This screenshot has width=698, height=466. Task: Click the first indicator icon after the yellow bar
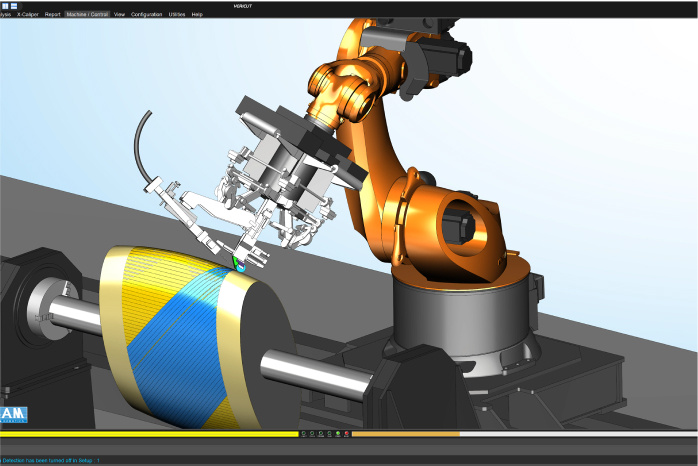(x=305, y=434)
